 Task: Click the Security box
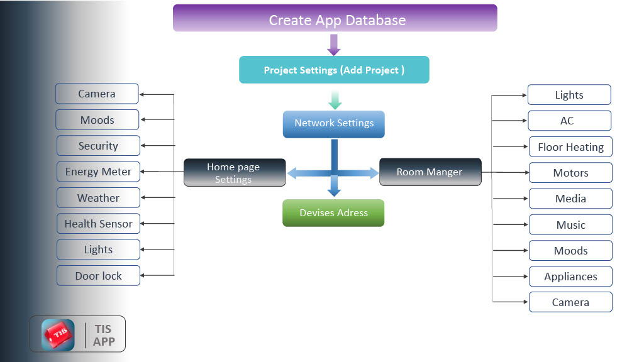coord(98,146)
